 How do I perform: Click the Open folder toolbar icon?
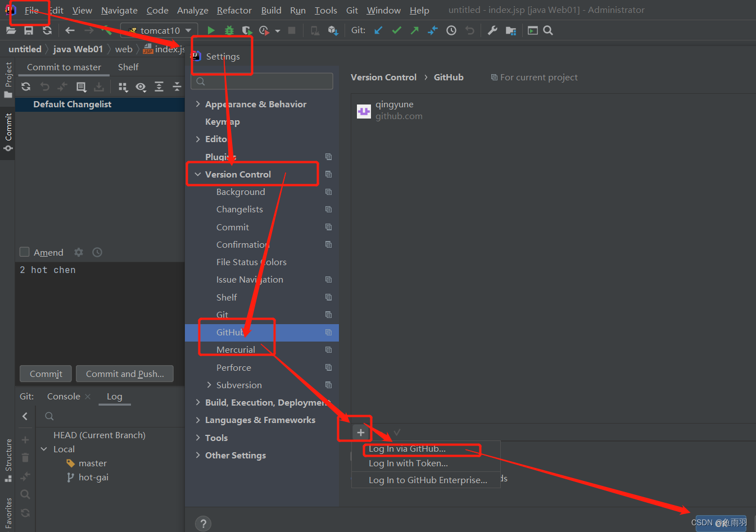(x=11, y=30)
